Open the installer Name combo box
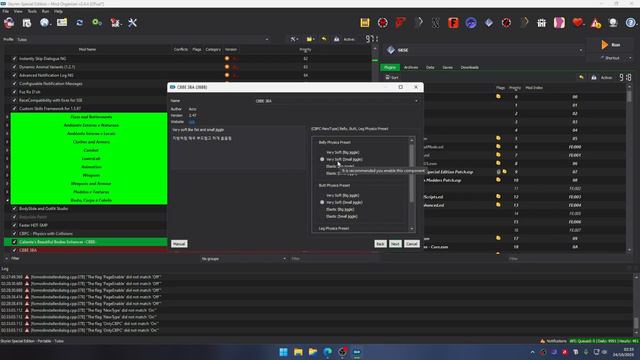 click(336, 101)
